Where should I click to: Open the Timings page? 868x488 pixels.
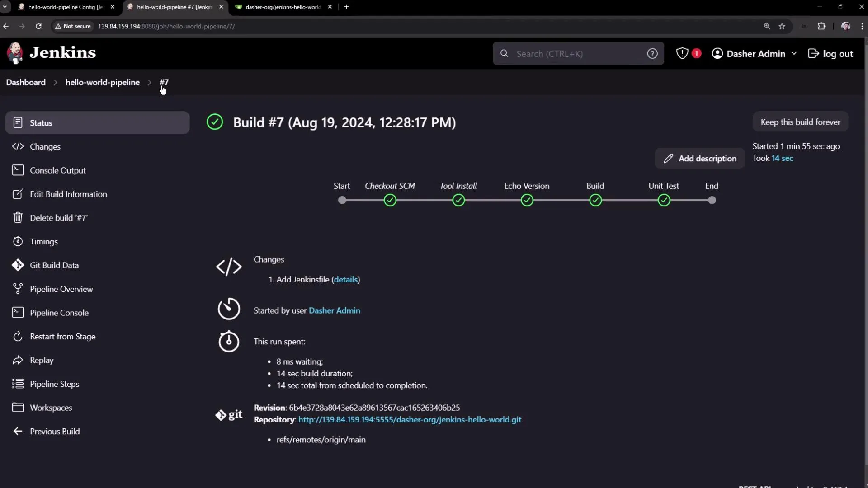coord(43,241)
